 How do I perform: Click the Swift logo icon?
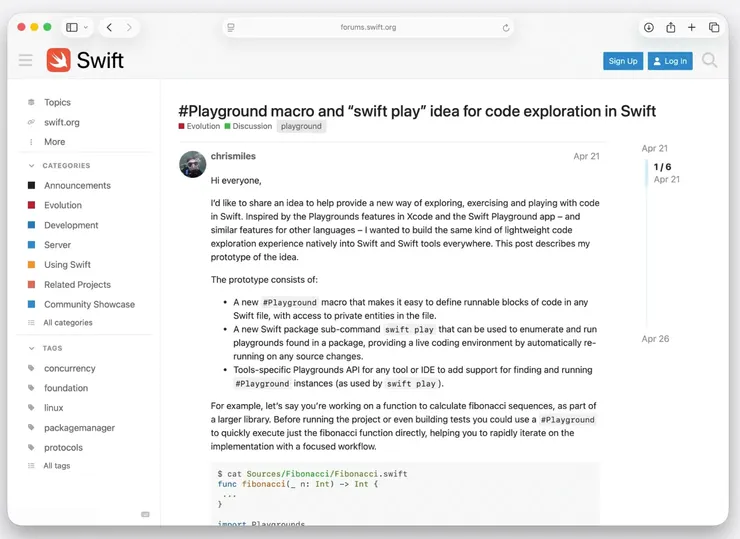58,60
